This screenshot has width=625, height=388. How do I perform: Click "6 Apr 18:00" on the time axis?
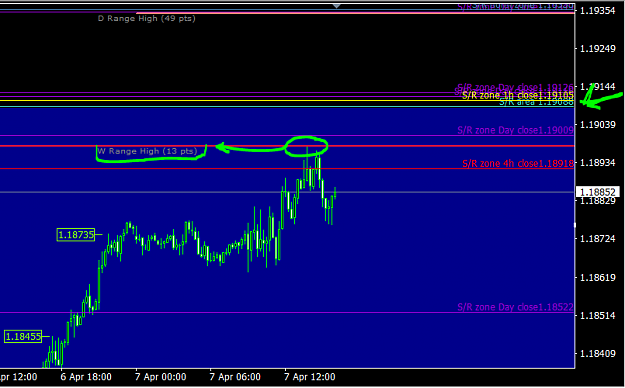click(x=86, y=377)
